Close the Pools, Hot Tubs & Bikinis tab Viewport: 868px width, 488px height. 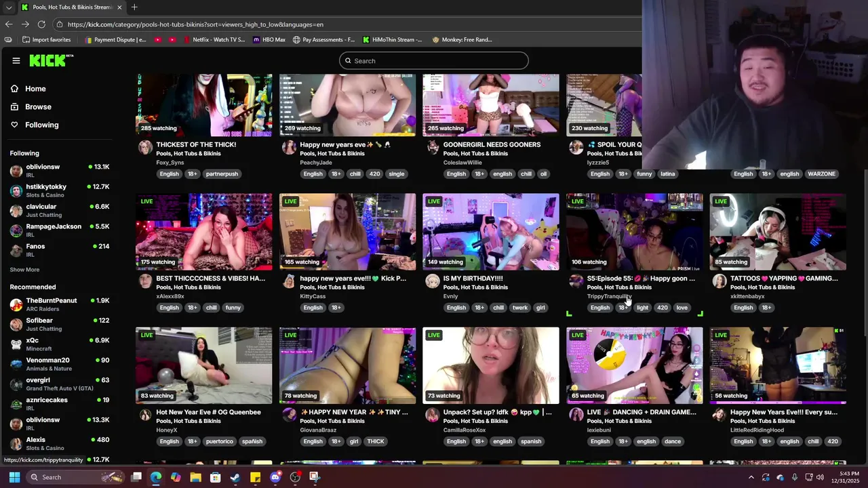click(x=119, y=7)
